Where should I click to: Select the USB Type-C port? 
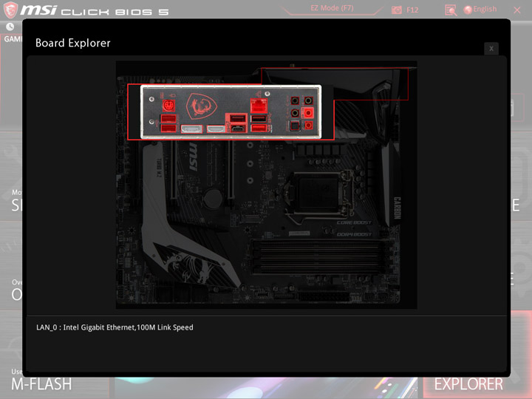click(x=237, y=129)
